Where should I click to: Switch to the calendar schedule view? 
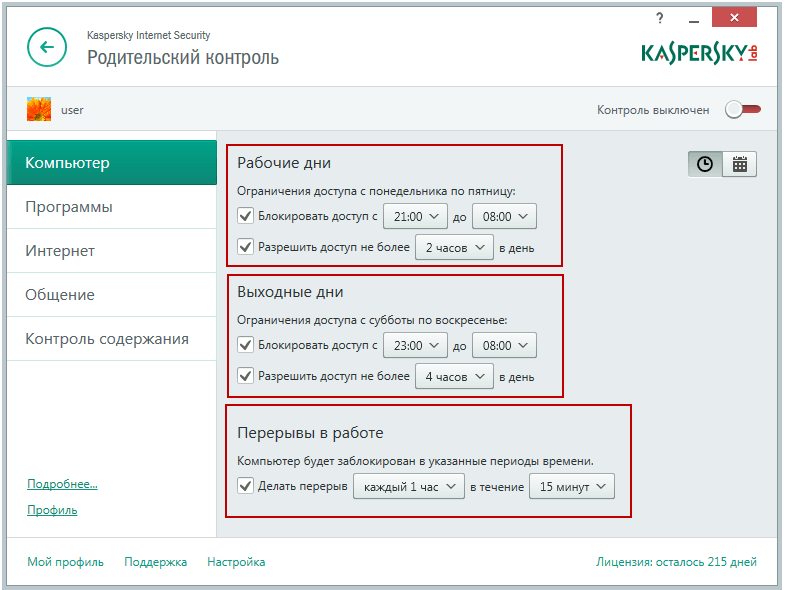tap(739, 164)
